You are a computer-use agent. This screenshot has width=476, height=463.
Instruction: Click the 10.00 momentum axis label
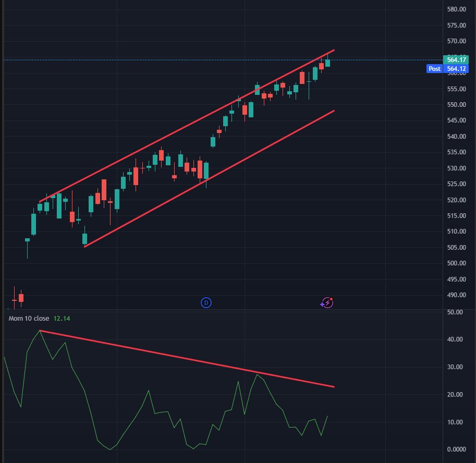point(455,422)
